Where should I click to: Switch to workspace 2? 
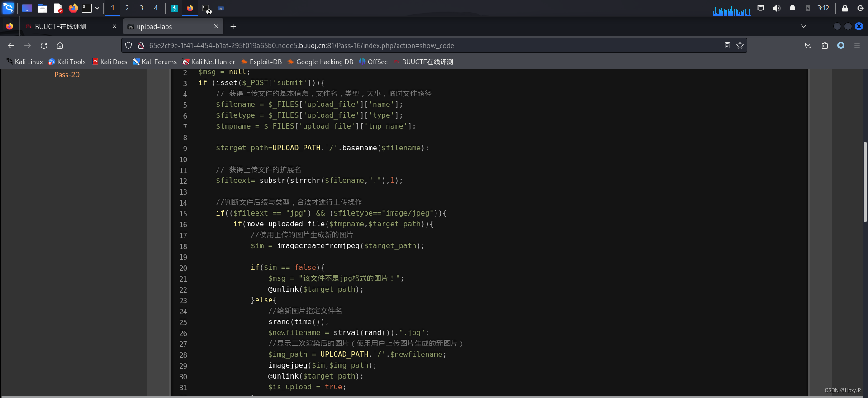[127, 8]
